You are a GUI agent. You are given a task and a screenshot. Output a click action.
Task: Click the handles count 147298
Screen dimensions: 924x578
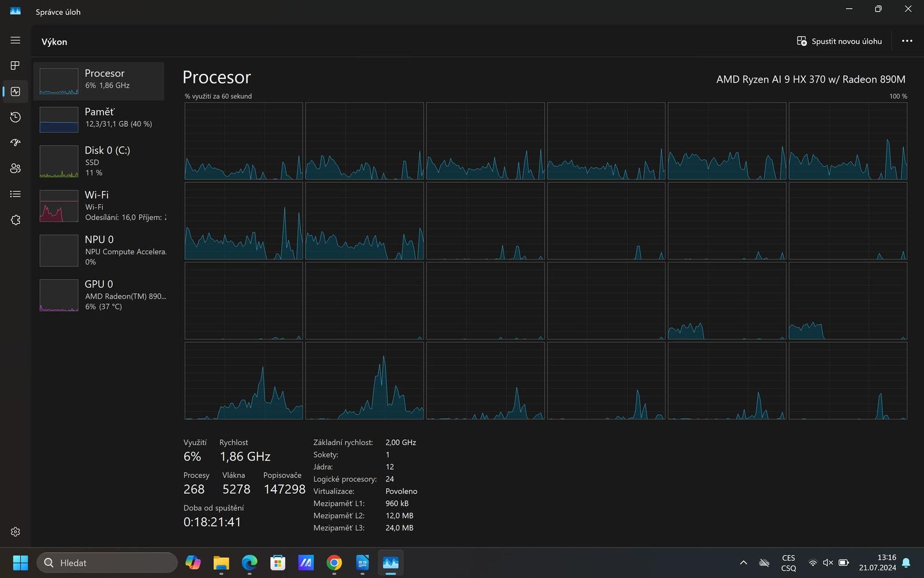[x=284, y=489]
